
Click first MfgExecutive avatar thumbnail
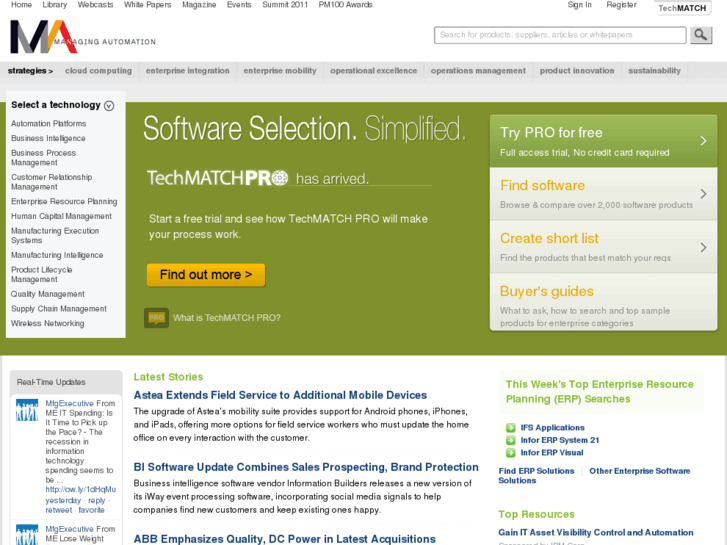[x=27, y=410]
